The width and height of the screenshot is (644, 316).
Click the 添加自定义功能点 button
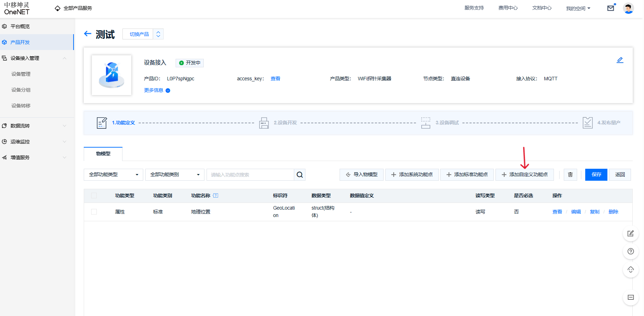pyautogui.click(x=525, y=175)
